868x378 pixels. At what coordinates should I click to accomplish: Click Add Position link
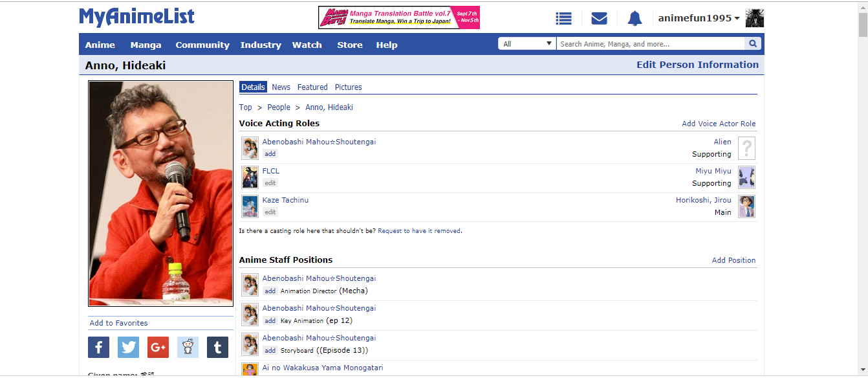(733, 260)
